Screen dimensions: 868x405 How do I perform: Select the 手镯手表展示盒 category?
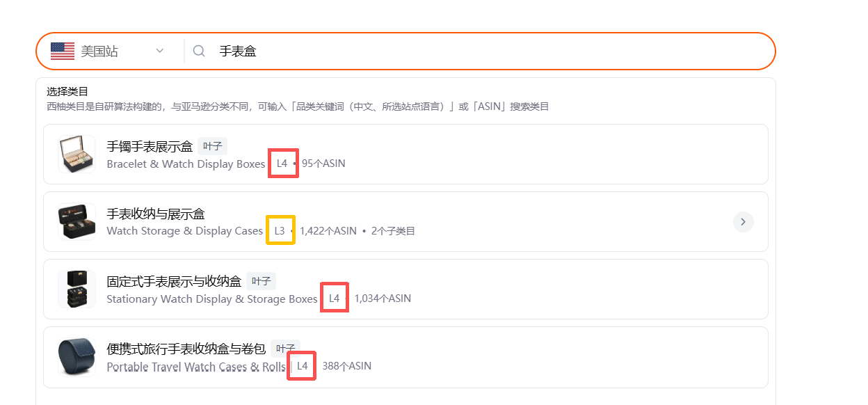point(405,154)
